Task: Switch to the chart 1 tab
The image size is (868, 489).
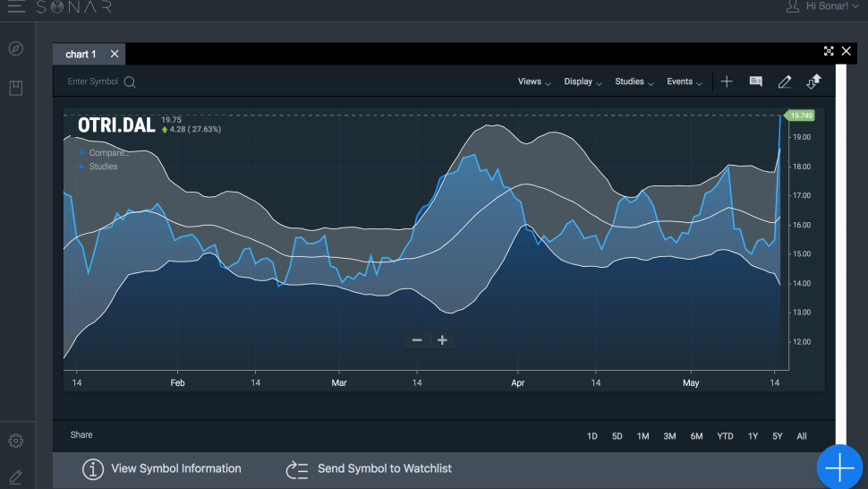Action: (x=81, y=55)
